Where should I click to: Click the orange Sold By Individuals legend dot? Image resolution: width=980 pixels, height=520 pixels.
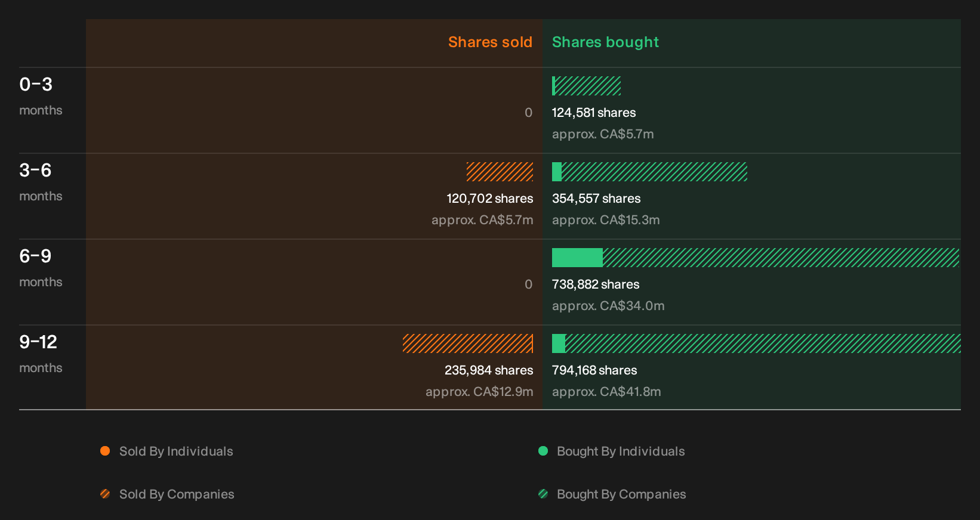click(x=105, y=451)
